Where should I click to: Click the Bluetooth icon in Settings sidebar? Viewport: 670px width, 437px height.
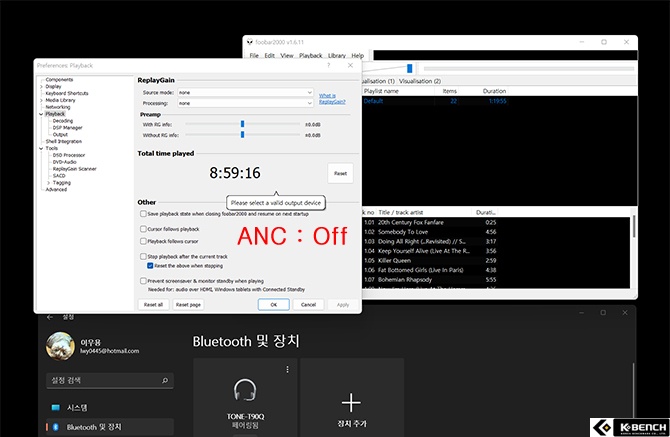[x=56, y=427]
